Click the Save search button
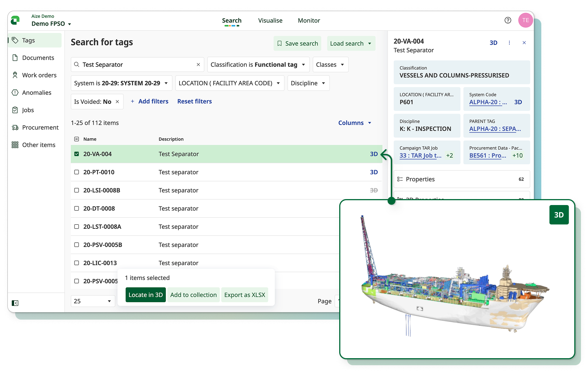Image resolution: width=588 pixels, height=373 pixels. [297, 43]
